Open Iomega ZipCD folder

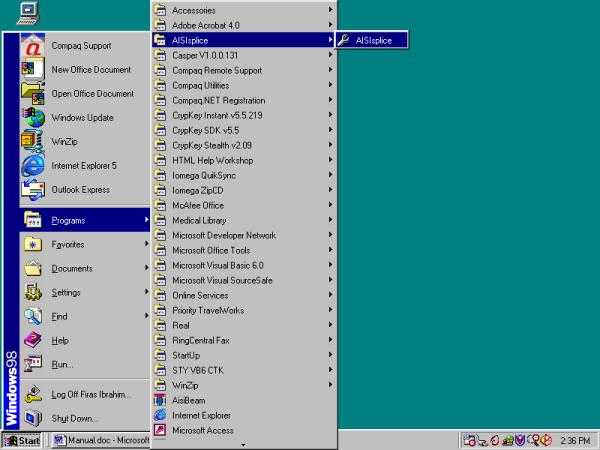click(x=244, y=190)
